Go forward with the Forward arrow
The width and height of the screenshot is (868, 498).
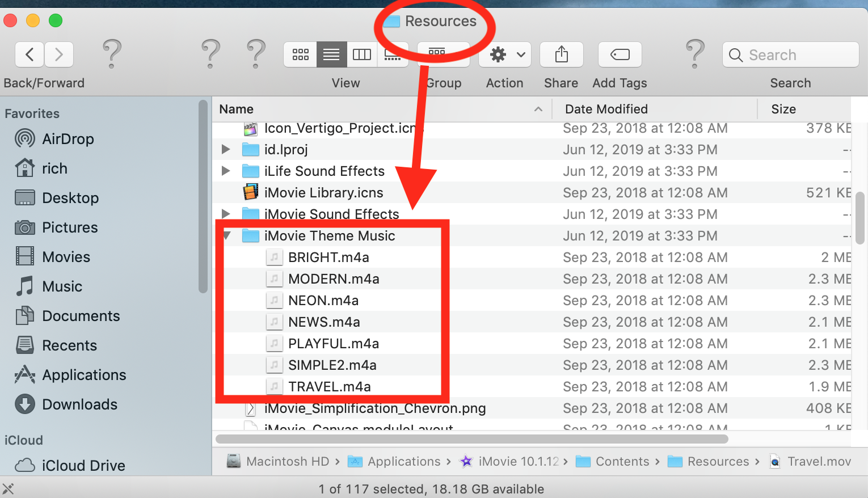59,54
